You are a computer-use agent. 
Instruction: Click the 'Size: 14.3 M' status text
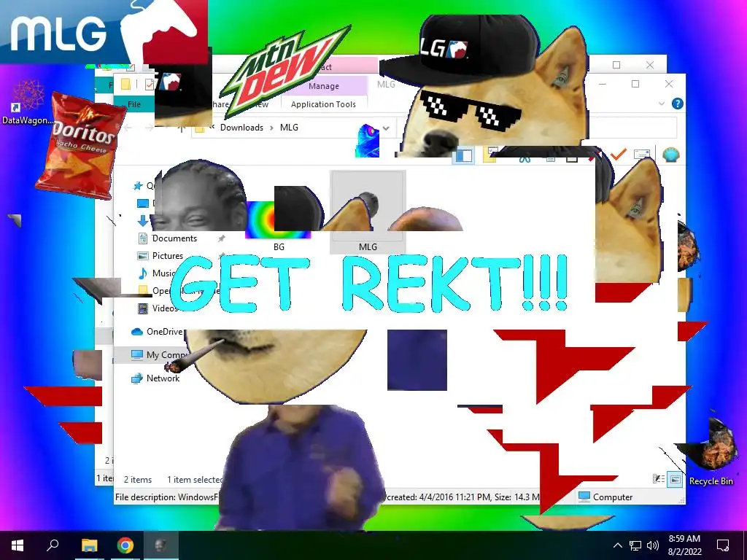point(517,497)
